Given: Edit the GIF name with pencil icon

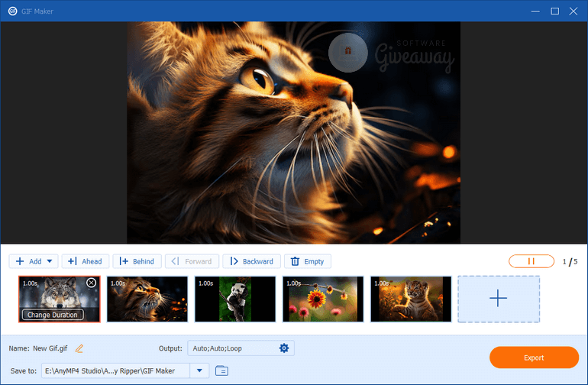Looking at the screenshot, I should pyautogui.click(x=79, y=348).
